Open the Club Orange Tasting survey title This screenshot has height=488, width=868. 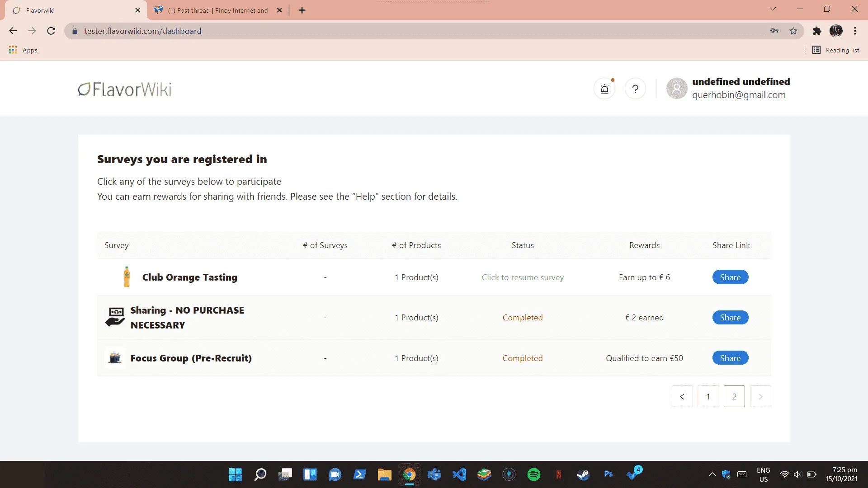[x=190, y=277]
